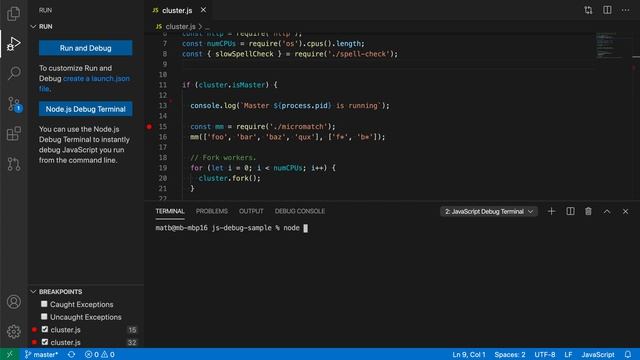This screenshot has height=360, width=640.
Task: Open the Explorer view in activity bar
Action: (13, 13)
